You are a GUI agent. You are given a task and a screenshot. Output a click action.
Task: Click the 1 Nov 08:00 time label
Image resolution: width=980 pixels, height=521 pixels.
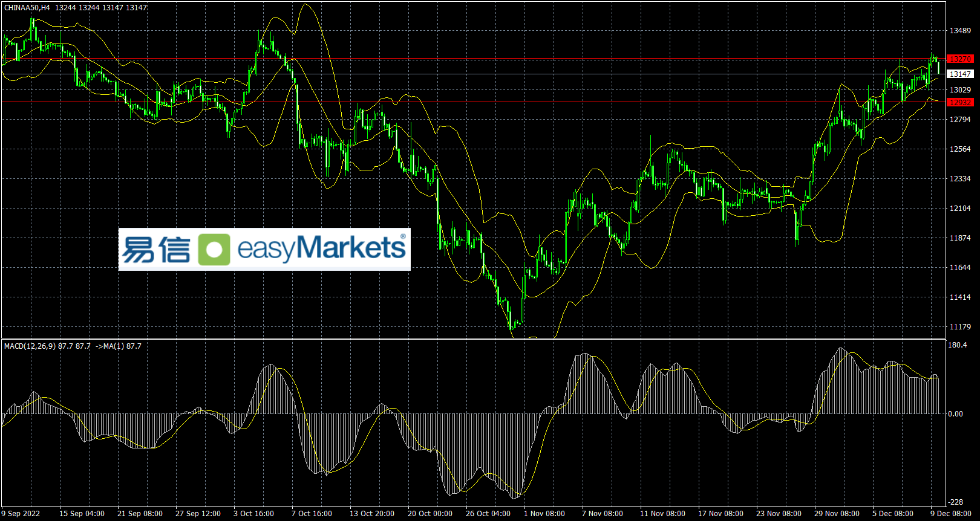tap(544, 514)
